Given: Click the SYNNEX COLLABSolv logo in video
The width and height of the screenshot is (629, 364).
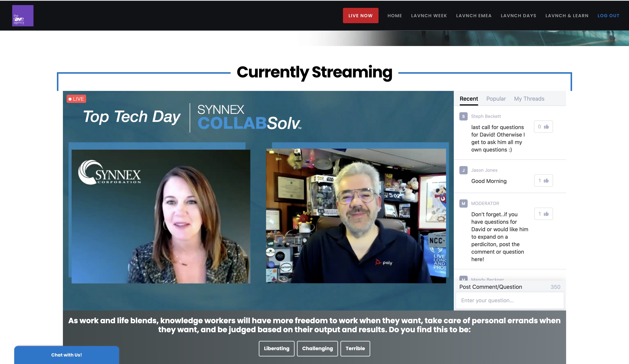Looking at the screenshot, I should click(249, 117).
